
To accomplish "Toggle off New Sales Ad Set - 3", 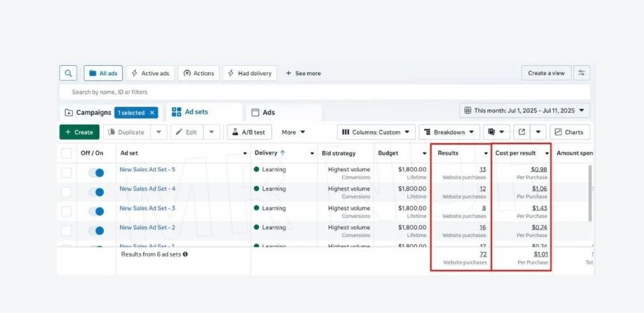I will coord(96,212).
